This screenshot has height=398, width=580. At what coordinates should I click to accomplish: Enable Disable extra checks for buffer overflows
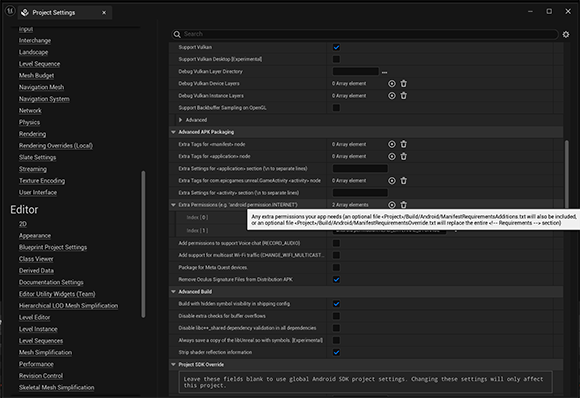pyautogui.click(x=336, y=316)
